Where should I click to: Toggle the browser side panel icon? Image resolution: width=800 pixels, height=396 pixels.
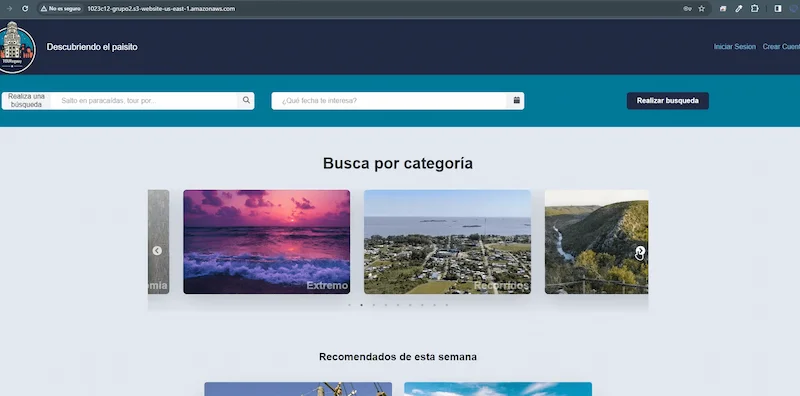click(778, 9)
